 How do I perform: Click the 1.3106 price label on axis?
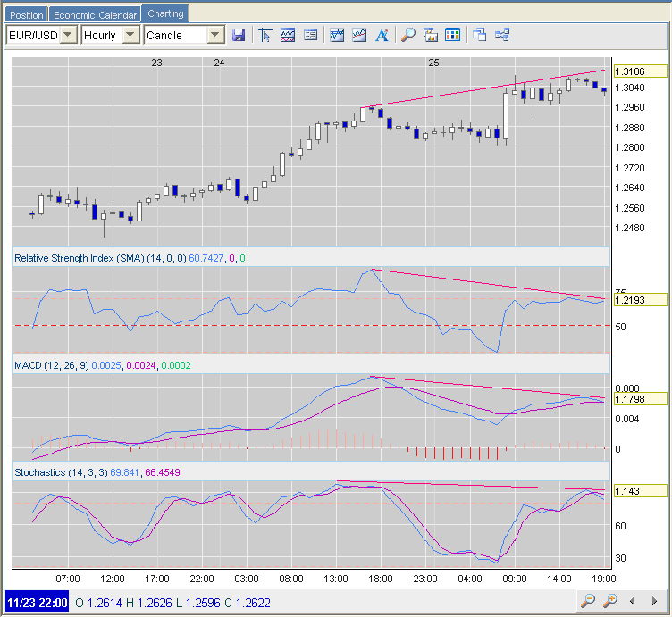pos(640,71)
